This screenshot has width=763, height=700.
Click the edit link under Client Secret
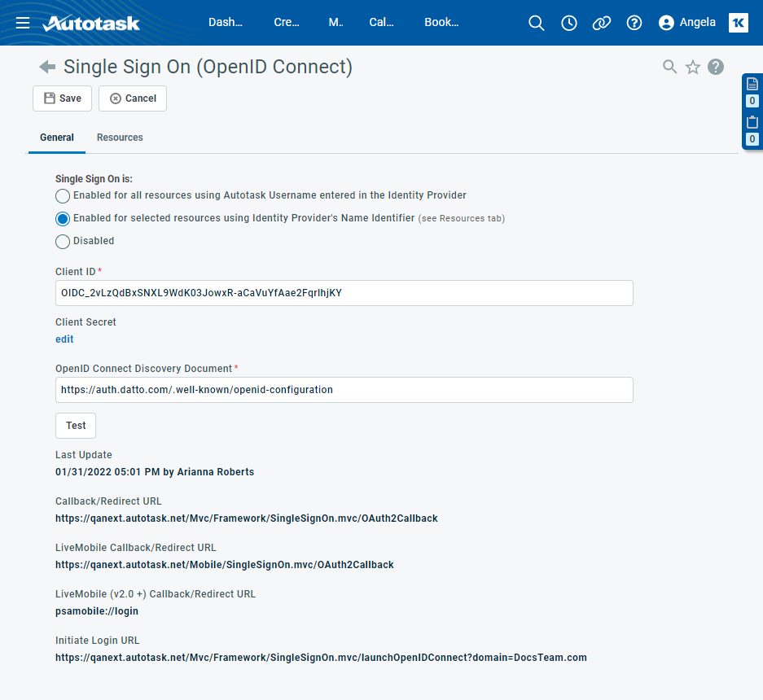tap(64, 339)
